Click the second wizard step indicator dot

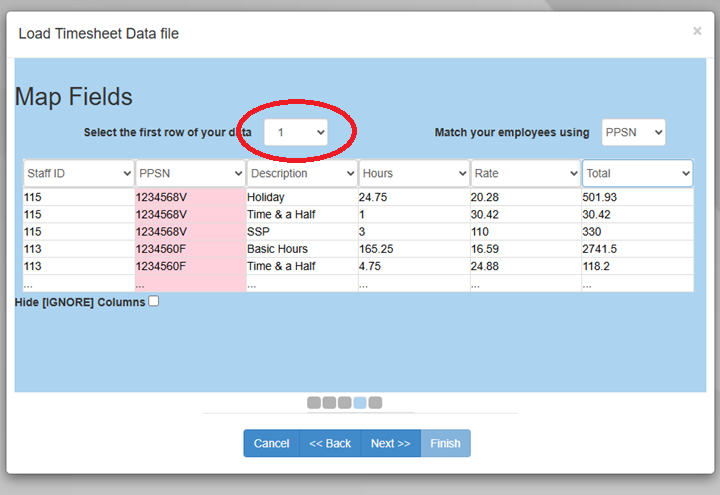tap(329, 402)
